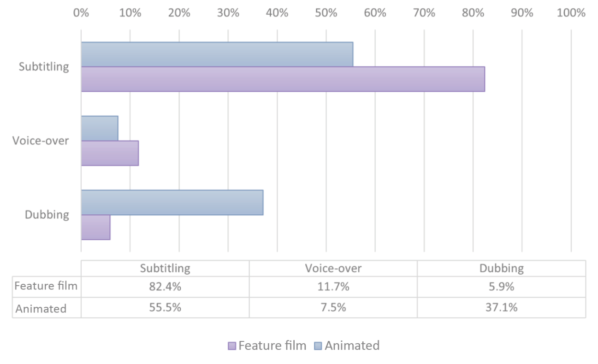Select the Feature film bar for Subtitling
The height and width of the screenshot is (364, 598).
283,79
